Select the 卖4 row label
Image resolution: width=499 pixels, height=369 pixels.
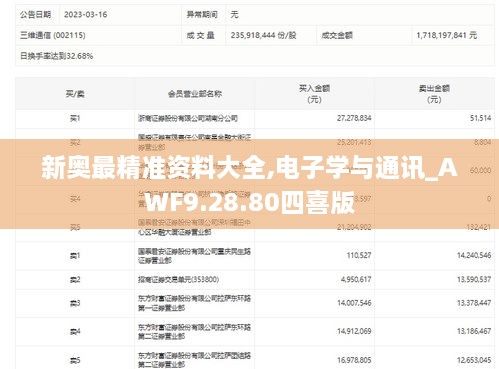pyautogui.click(x=75, y=332)
